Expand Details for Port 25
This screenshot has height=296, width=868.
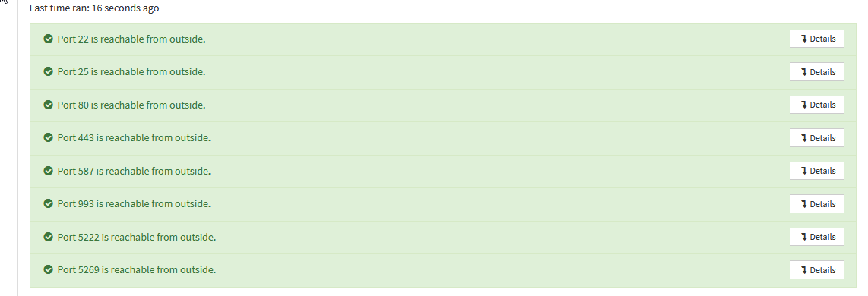[x=816, y=72]
